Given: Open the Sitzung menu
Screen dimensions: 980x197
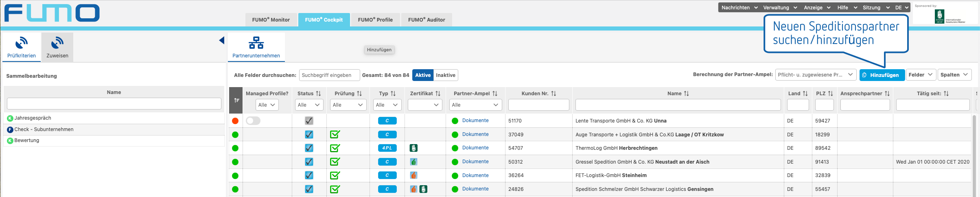Looking at the screenshot, I should tap(875, 8).
